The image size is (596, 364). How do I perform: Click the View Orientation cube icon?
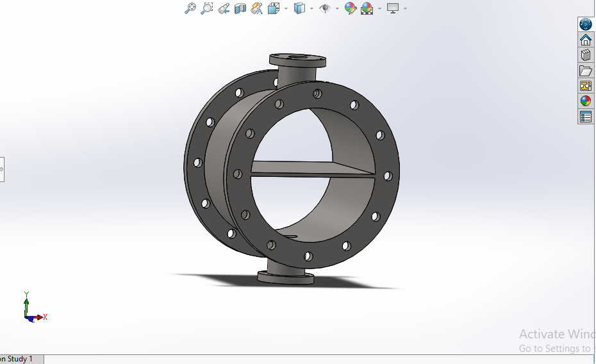[274, 8]
